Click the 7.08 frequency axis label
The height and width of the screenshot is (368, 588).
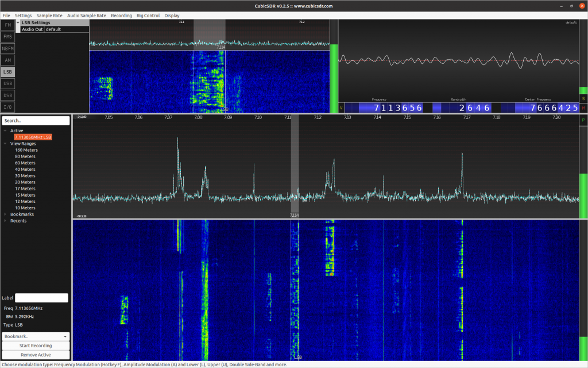click(x=198, y=117)
